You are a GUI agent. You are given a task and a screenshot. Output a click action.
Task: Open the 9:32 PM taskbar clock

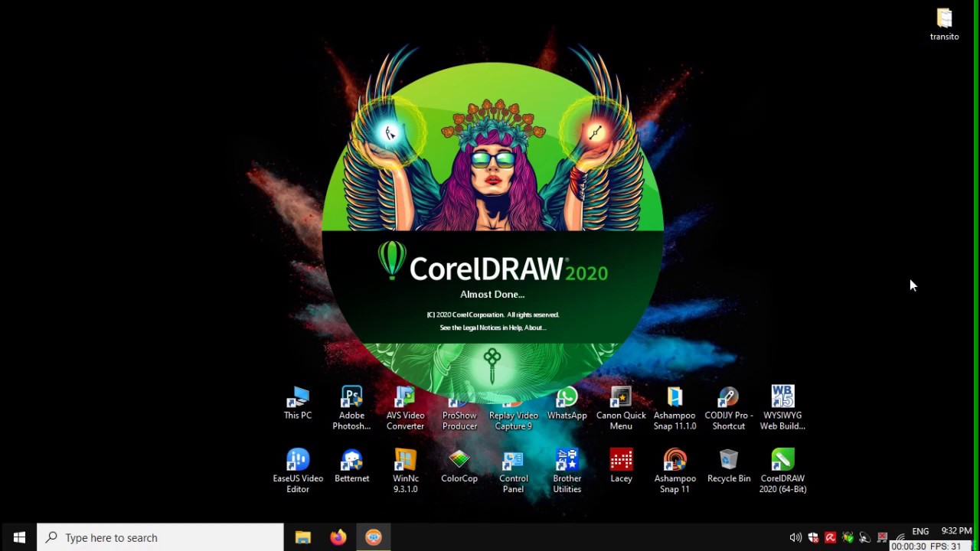coord(956,530)
